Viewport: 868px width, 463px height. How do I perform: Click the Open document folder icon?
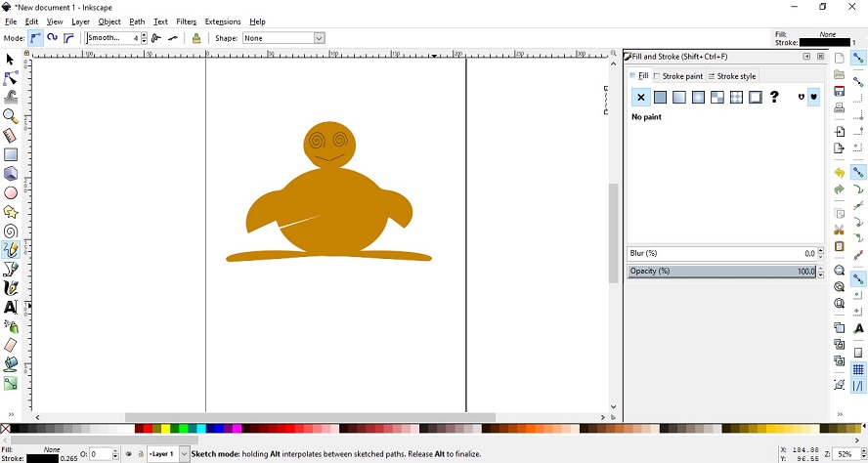coord(840,74)
